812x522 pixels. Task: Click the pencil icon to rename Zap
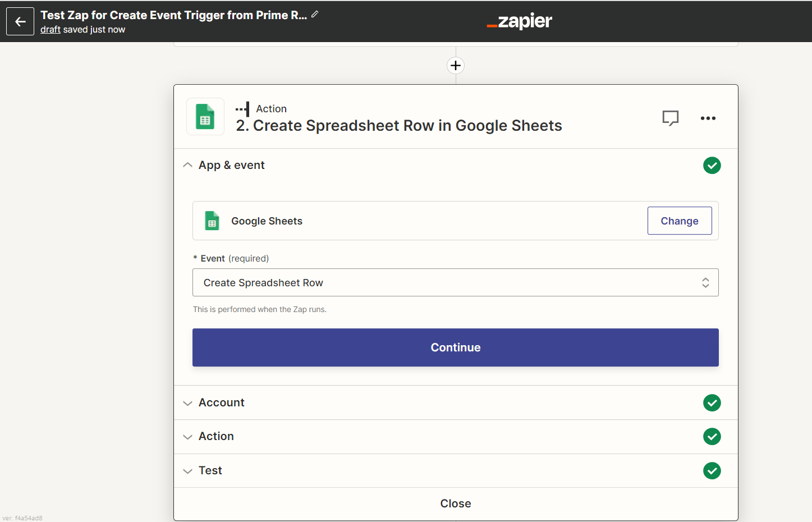pyautogui.click(x=315, y=15)
